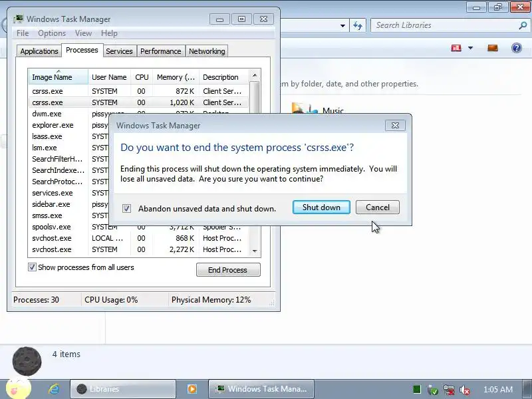
Task: Toggle Show processes from all users
Action: coord(32,267)
